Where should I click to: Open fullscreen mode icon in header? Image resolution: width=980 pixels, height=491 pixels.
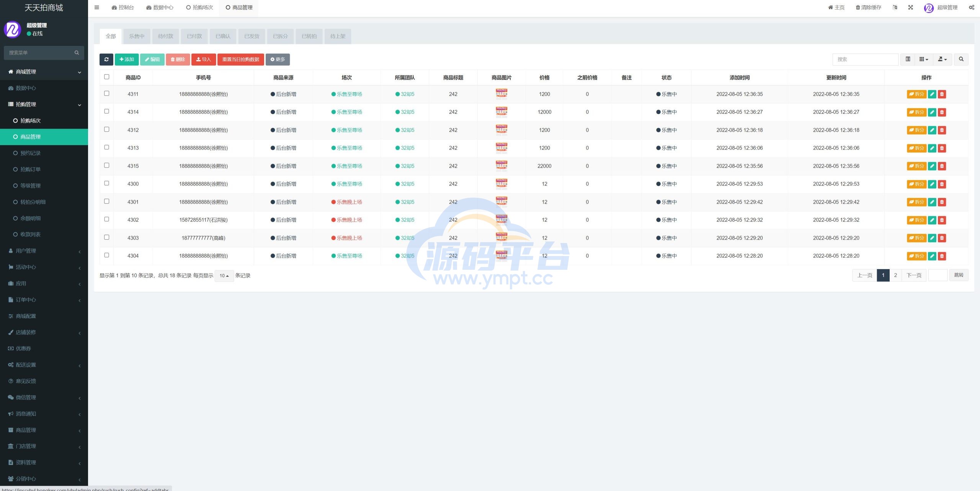(910, 7)
